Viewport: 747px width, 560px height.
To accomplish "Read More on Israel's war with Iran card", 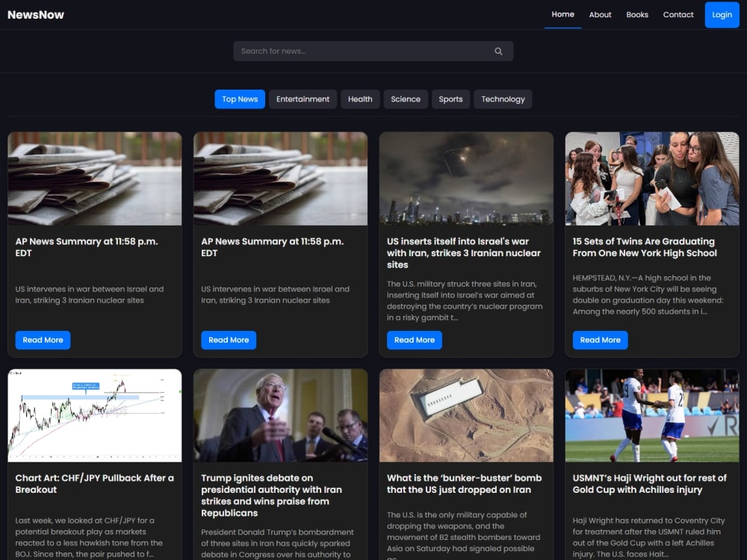I will click(x=415, y=340).
